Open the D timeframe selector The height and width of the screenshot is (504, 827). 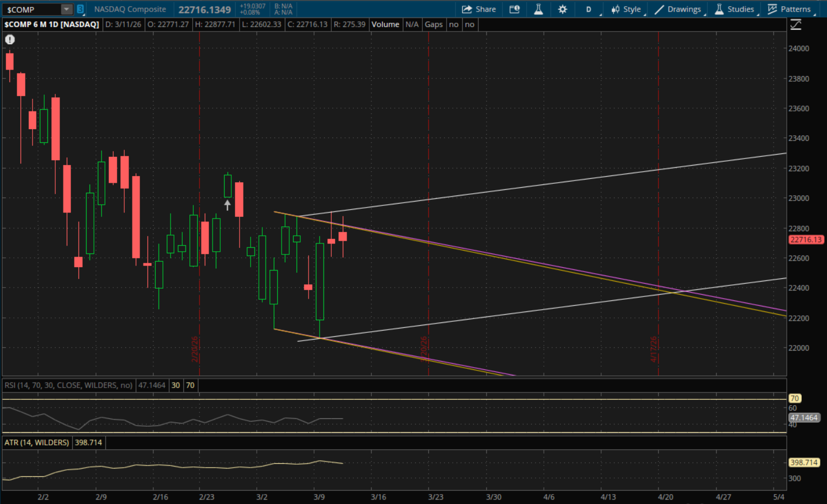(x=589, y=9)
